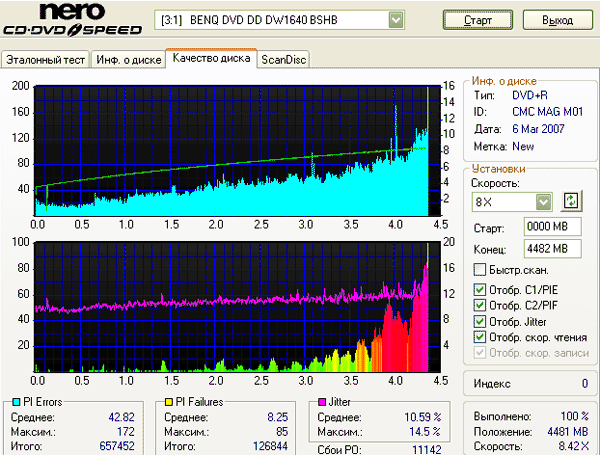Uncheck Отобр. скор. чтения checkbox
The image size is (600, 455).
(x=479, y=337)
